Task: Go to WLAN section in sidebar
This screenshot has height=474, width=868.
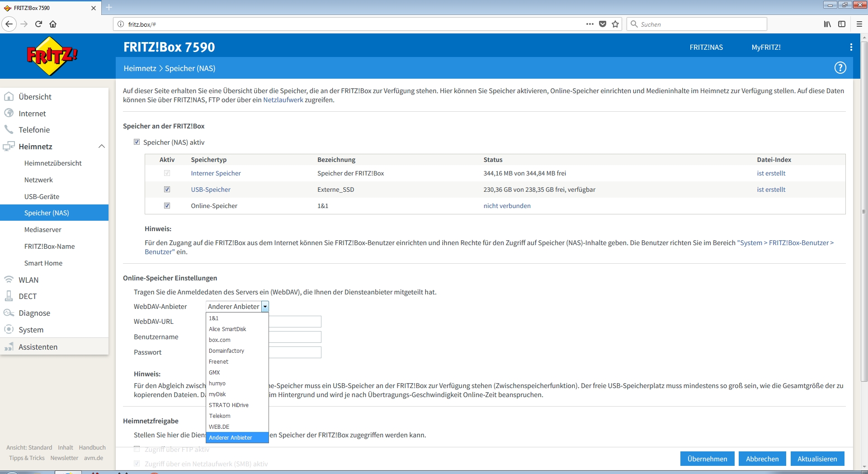Action: pyautogui.click(x=28, y=280)
